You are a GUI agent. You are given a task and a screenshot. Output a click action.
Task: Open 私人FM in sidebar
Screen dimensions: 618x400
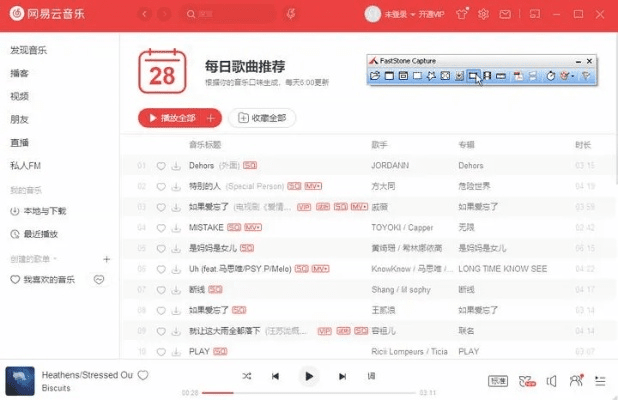[27, 165]
